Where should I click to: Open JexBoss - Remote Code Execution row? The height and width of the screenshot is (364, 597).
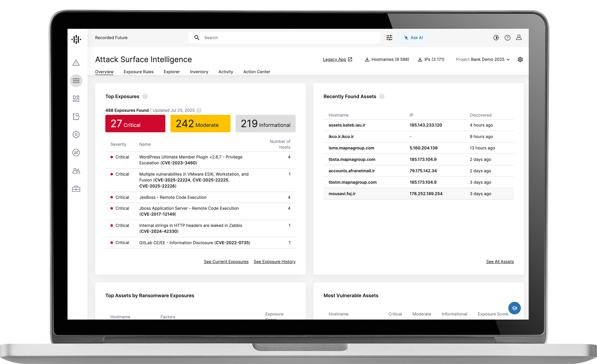click(200, 197)
